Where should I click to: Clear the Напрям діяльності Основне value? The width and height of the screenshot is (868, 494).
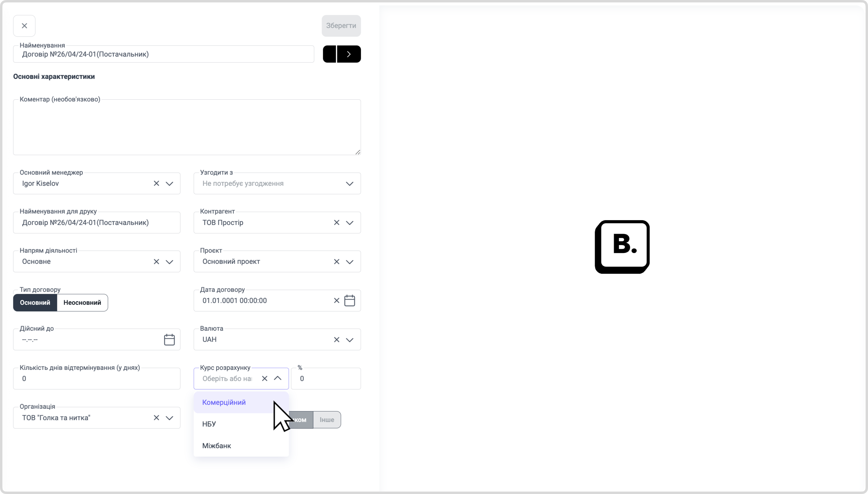click(156, 261)
